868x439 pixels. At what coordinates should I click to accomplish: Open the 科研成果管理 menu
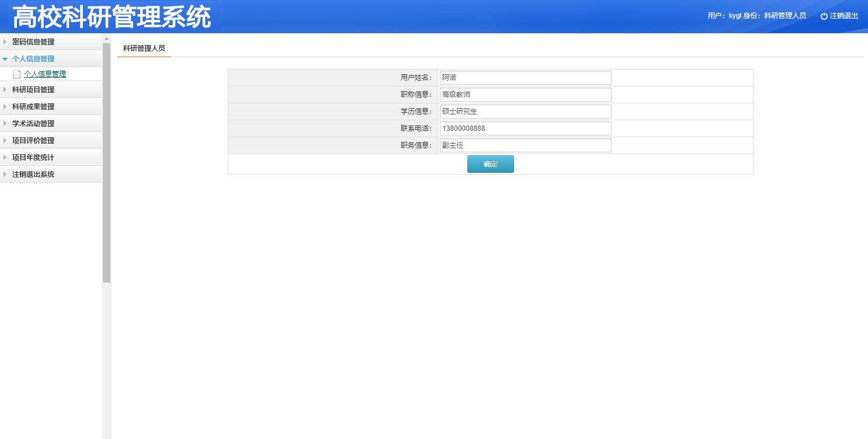[x=51, y=107]
